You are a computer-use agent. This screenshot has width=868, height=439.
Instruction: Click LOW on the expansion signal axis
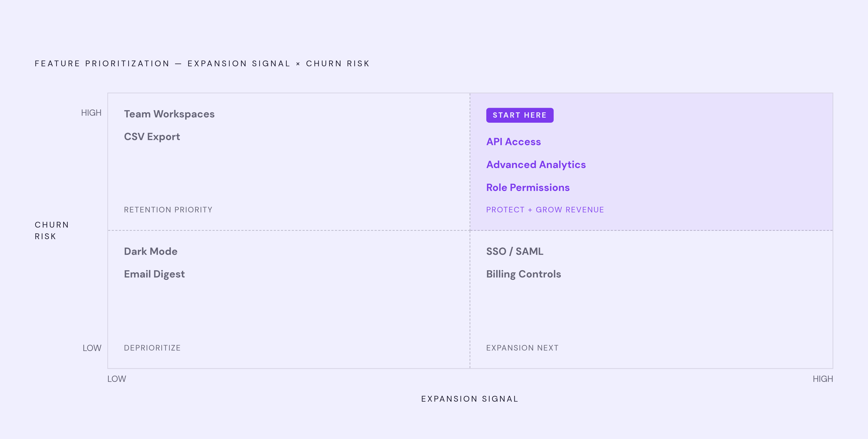(117, 379)
